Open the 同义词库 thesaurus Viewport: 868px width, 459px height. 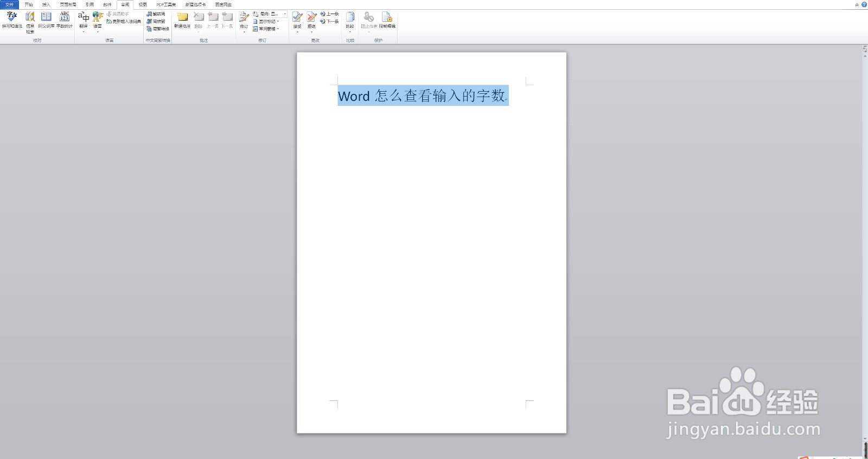[x=46, y=20]
